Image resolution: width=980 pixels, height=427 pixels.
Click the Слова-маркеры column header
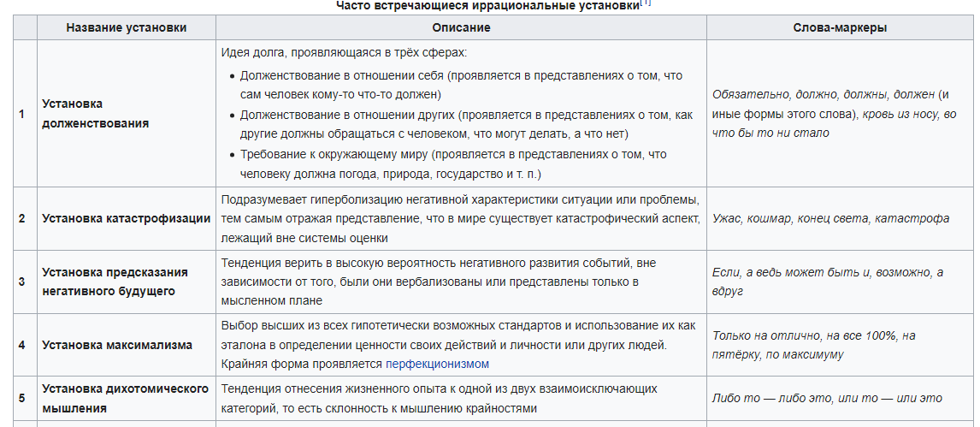coord(840,27)
